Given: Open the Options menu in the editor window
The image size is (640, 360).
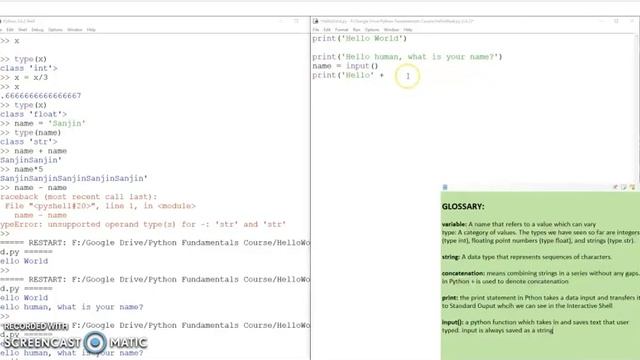Looking at the screenshot, I should point(372,30).
